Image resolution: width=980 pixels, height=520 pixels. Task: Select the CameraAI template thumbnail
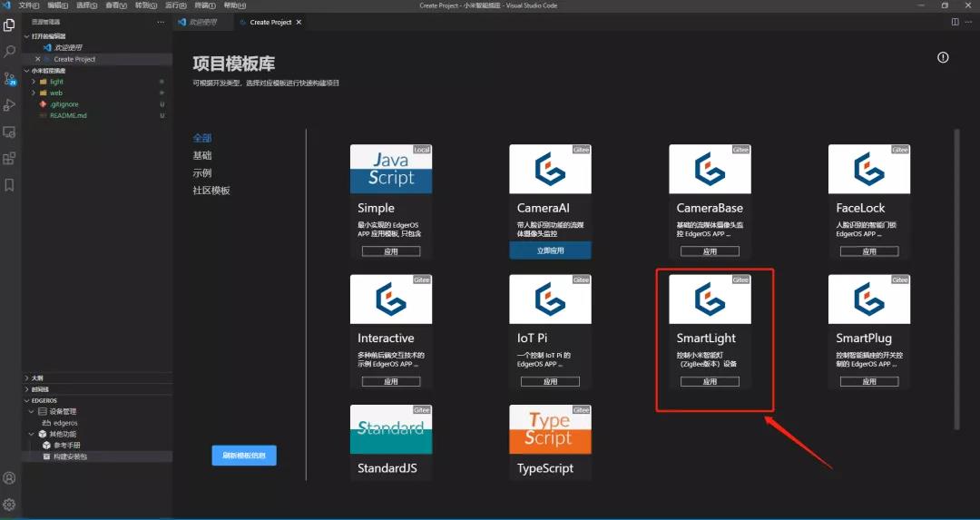click(550, 170)
